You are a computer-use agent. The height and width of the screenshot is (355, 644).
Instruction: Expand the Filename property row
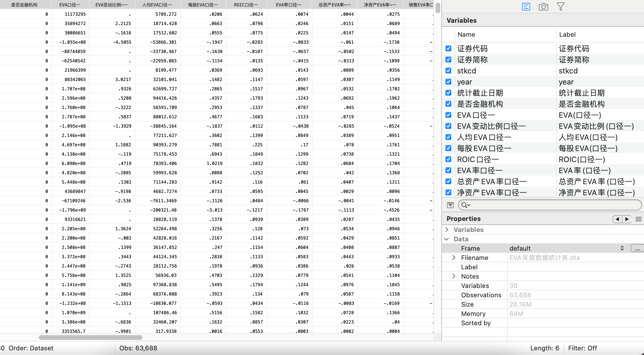pyautogui.click(x=454, y=258)
